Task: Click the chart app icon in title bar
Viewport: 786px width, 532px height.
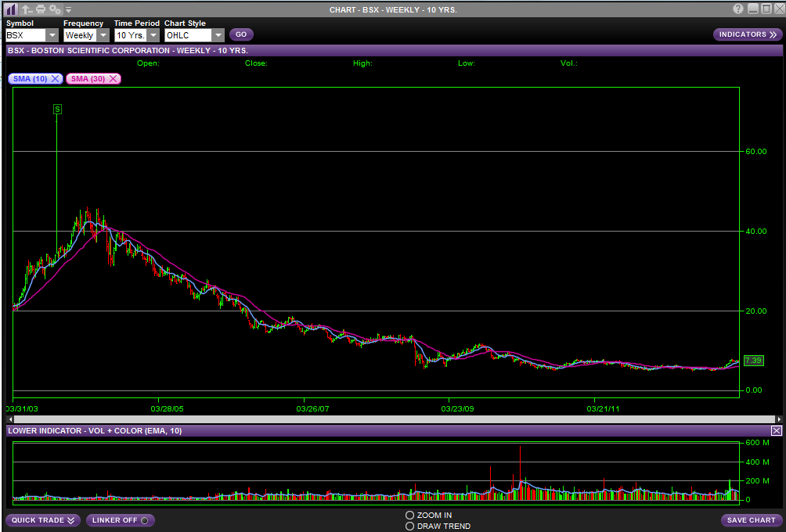Action: pos(11,9)
